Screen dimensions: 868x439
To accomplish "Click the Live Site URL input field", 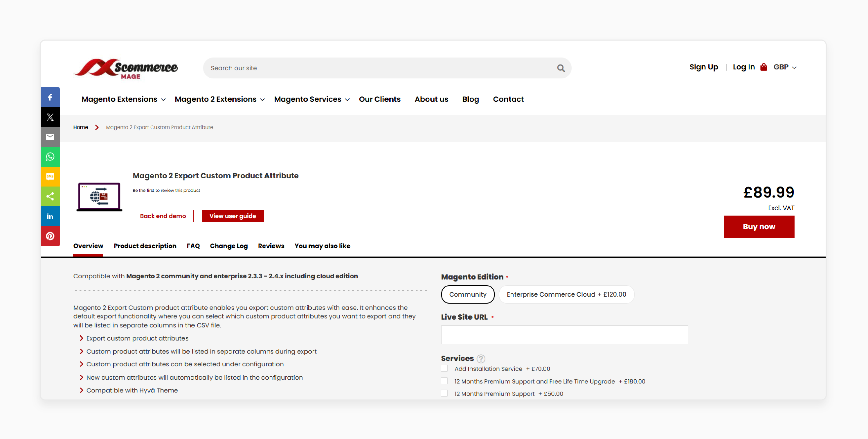I will 564,335.
